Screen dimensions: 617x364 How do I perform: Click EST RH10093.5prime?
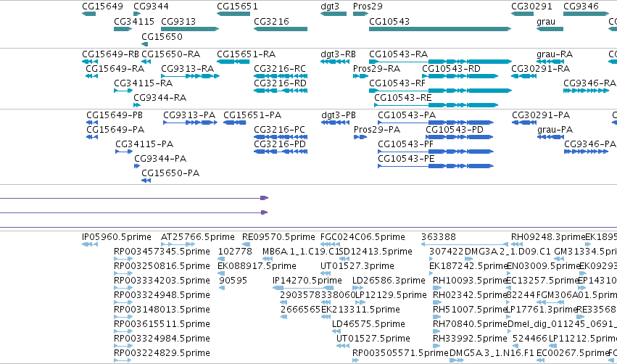469,281
